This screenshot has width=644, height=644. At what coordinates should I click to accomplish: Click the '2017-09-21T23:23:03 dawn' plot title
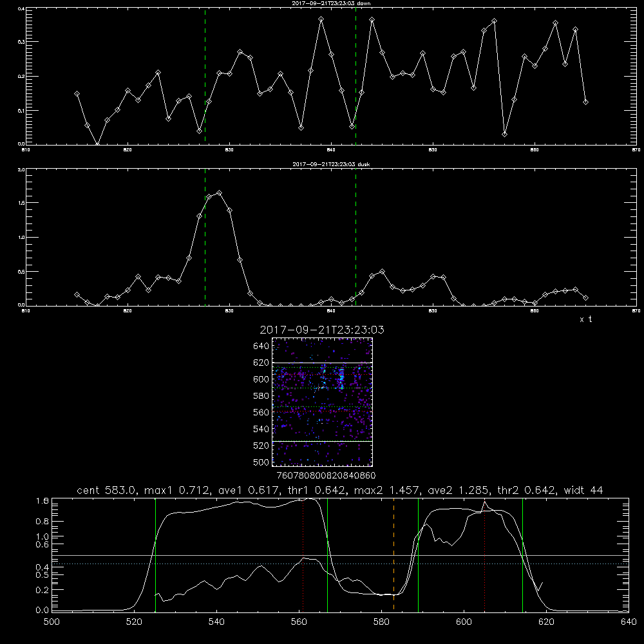point(331,3)
